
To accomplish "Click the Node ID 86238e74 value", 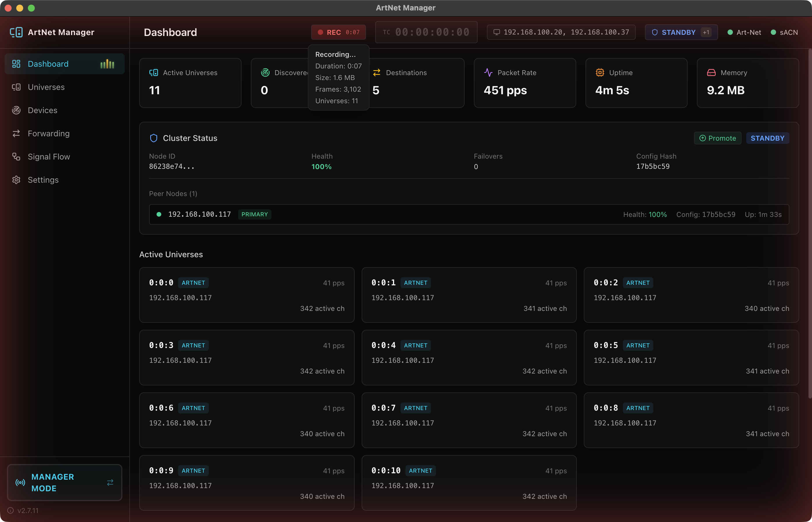I will 172,166.
